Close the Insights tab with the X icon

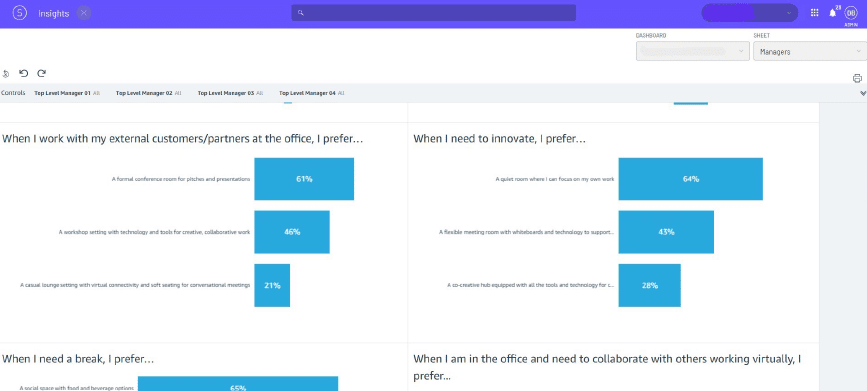83,13
